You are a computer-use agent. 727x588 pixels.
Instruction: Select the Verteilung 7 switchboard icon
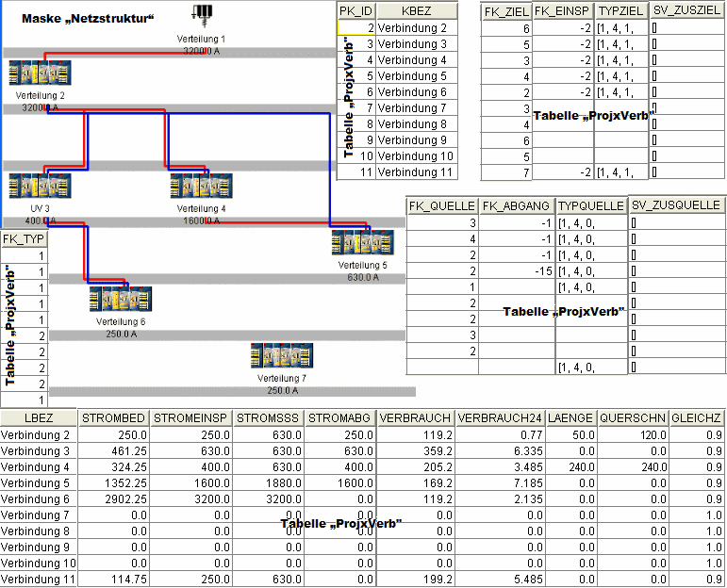[x=282, y=356]
